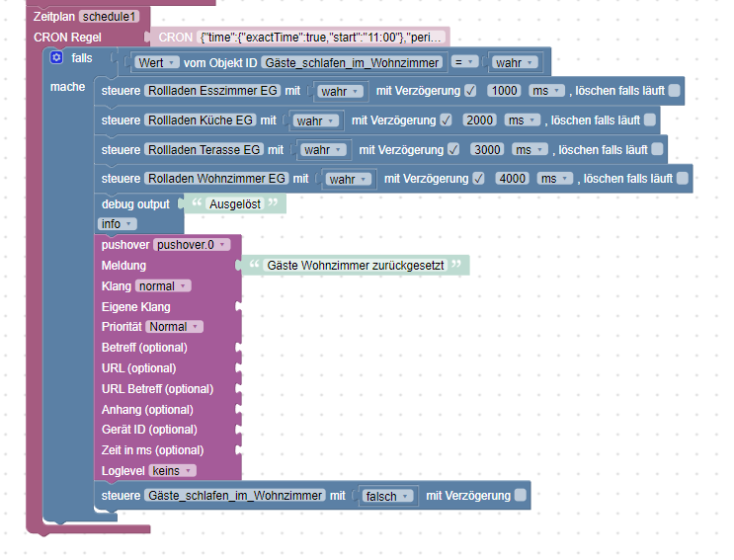This screenshot has height=560, width=734.
Task: Click the Betreff (optional) label
Action: point(144,348)
